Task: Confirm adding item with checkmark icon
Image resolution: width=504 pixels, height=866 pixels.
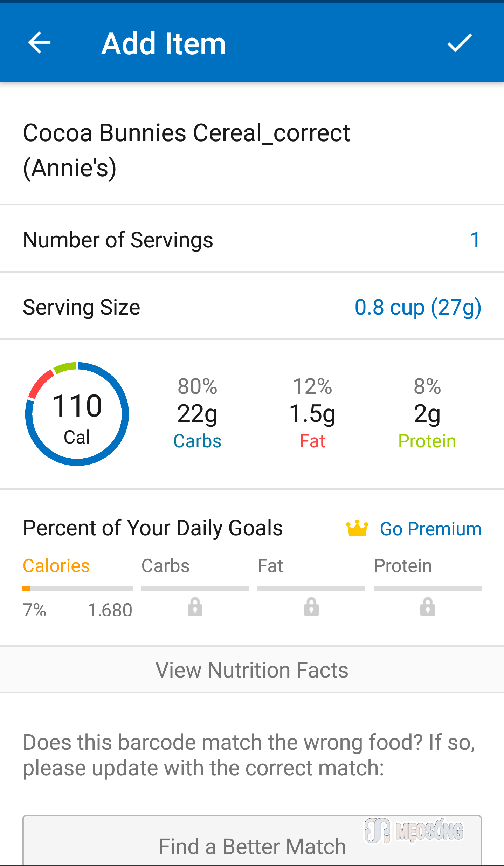Action: (460, 43)
